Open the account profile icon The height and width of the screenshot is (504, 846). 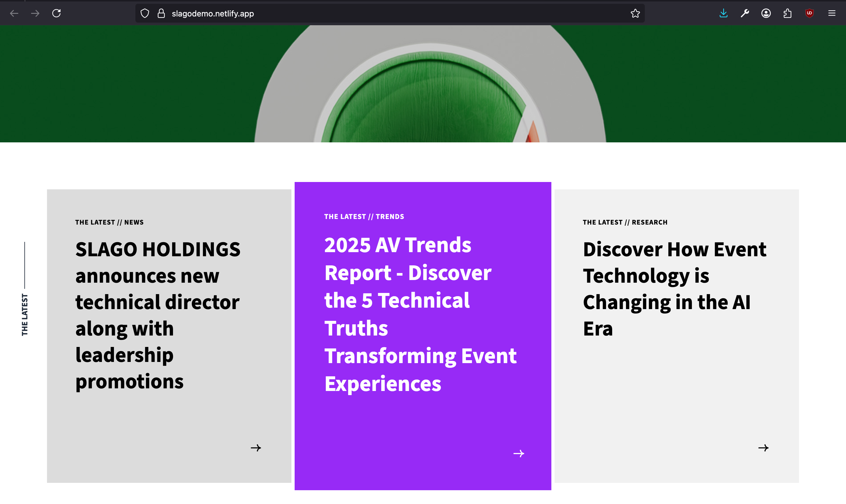pos(766,14)
